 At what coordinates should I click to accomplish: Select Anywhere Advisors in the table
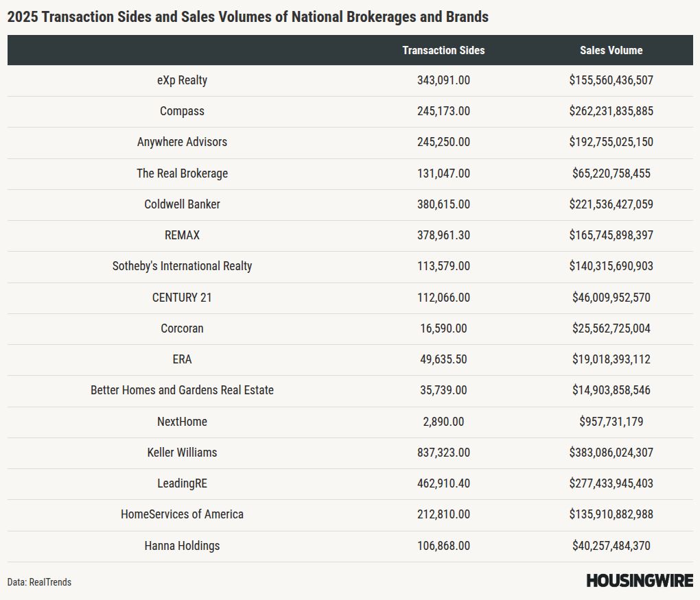click(x=182, y=142)
